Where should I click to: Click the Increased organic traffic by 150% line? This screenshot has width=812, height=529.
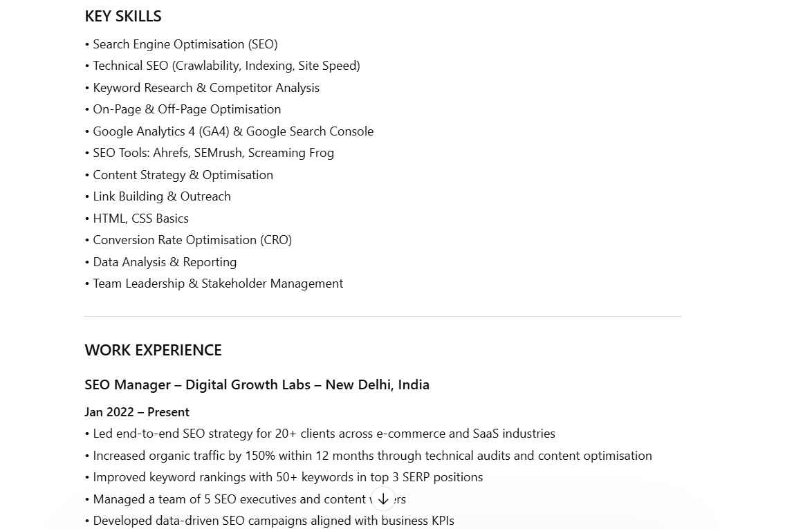[372, 456]
